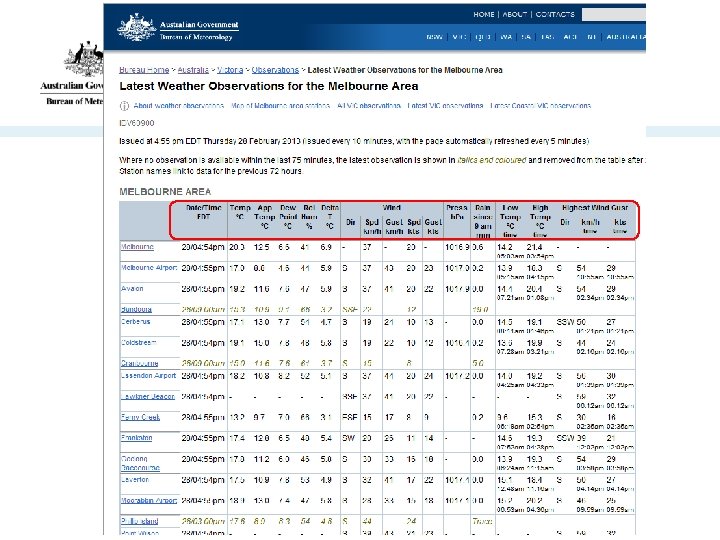Click the page title Latest Weather Observations
This screenshot has width=720, height=540.
[x=269, y=86]
